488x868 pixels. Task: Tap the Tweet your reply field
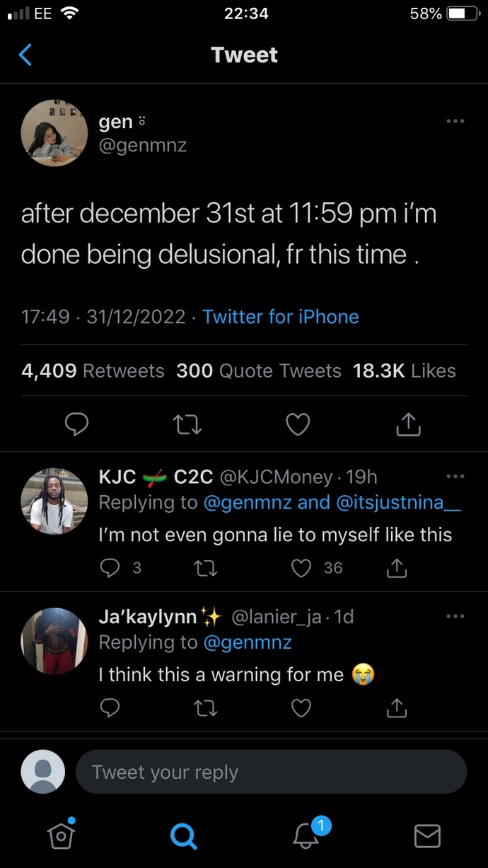point(271,772)
